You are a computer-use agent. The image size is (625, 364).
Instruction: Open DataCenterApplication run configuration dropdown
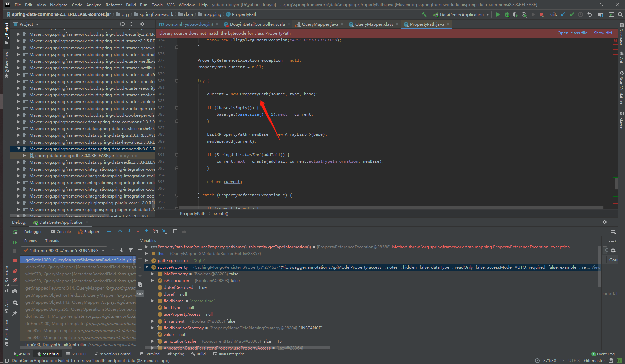(x=461, y=14)
